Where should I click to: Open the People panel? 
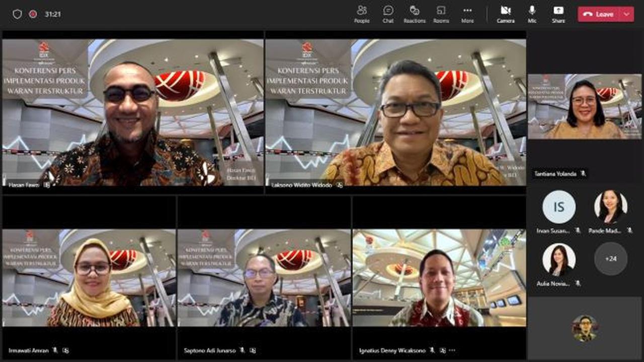[361, 14]
